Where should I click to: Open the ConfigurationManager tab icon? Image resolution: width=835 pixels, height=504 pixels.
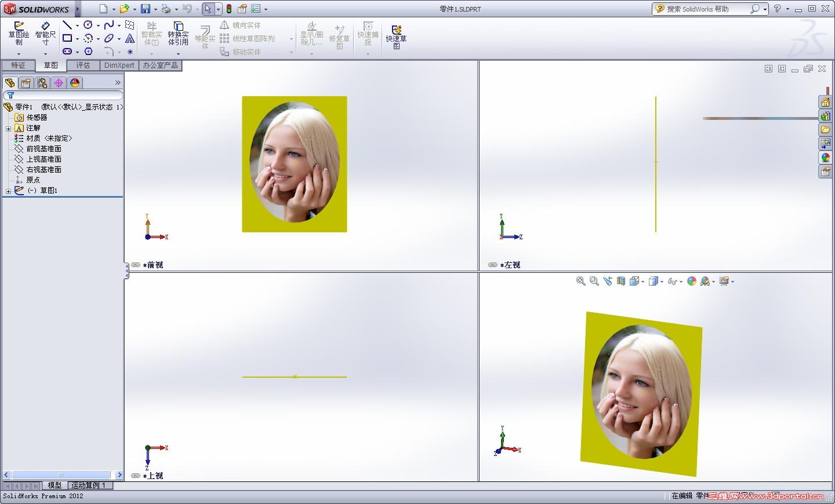click(42, 83)
